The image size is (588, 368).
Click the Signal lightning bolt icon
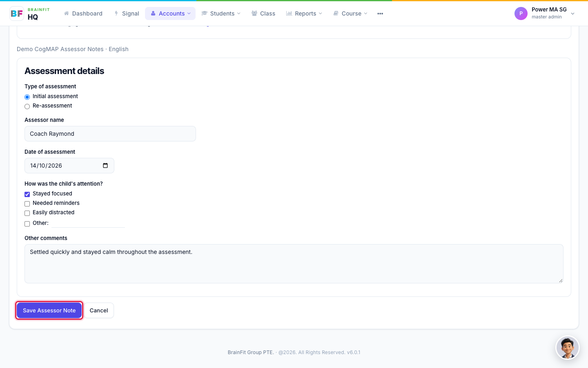point(116,13)
